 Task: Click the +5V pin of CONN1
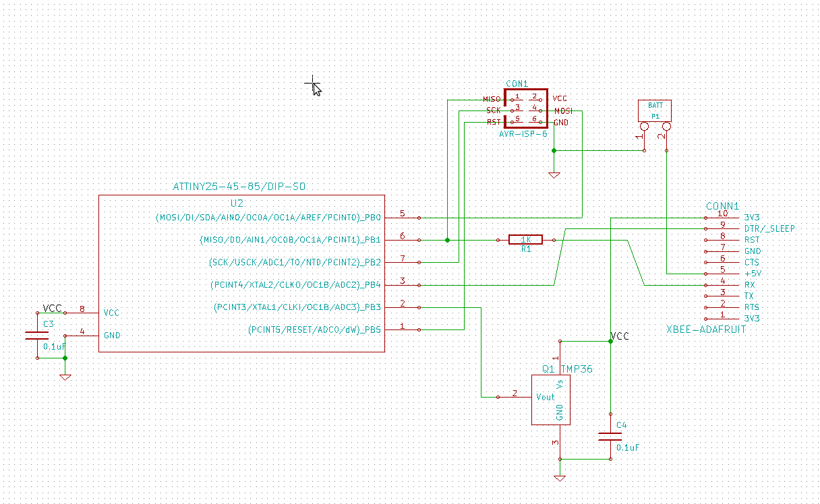[x=753, y=274]
